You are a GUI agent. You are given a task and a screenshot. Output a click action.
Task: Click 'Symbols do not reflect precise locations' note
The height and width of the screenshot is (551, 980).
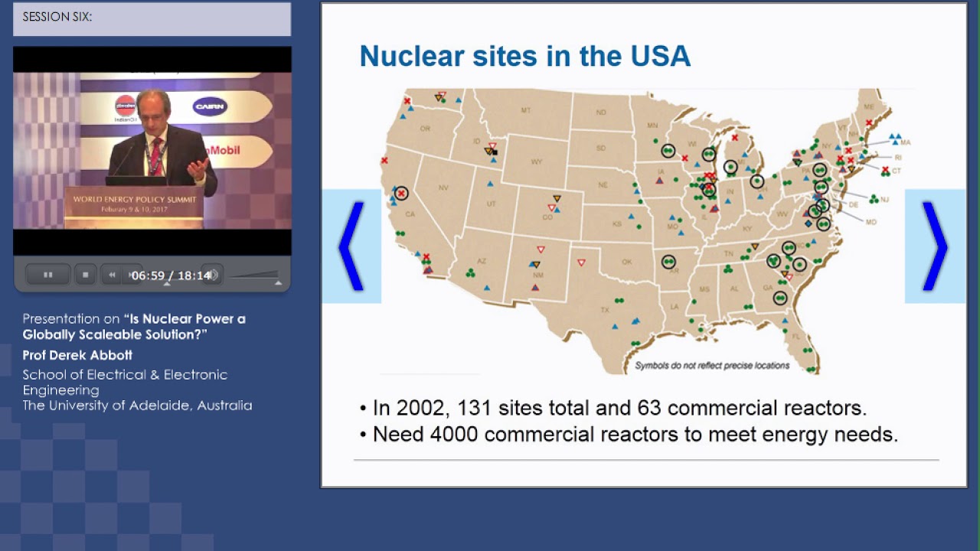pos(712,366)
